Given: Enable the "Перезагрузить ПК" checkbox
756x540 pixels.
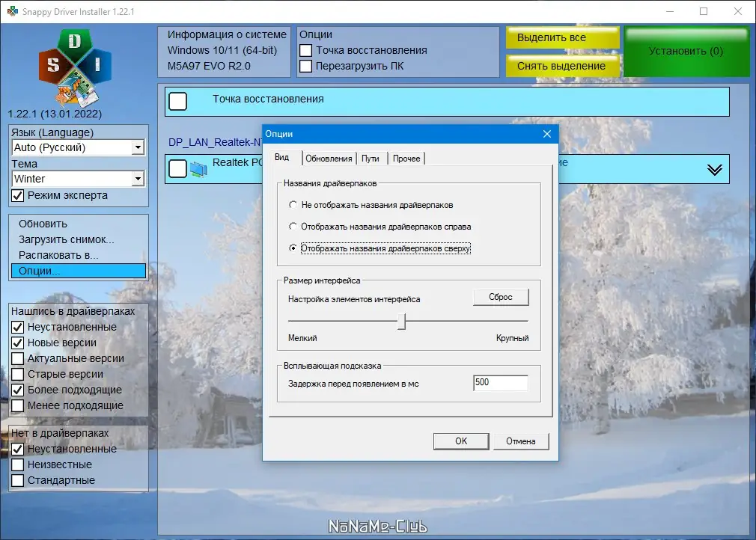Looking at the screenshot, I should [x=305, y=67].
